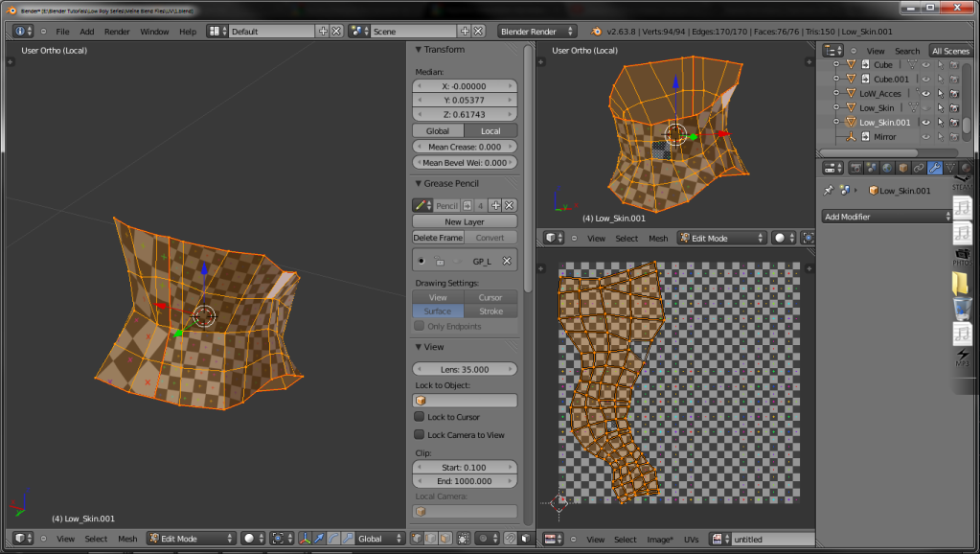Select face select mode in left viewport
980x554 pixels.
coord(445,539)
